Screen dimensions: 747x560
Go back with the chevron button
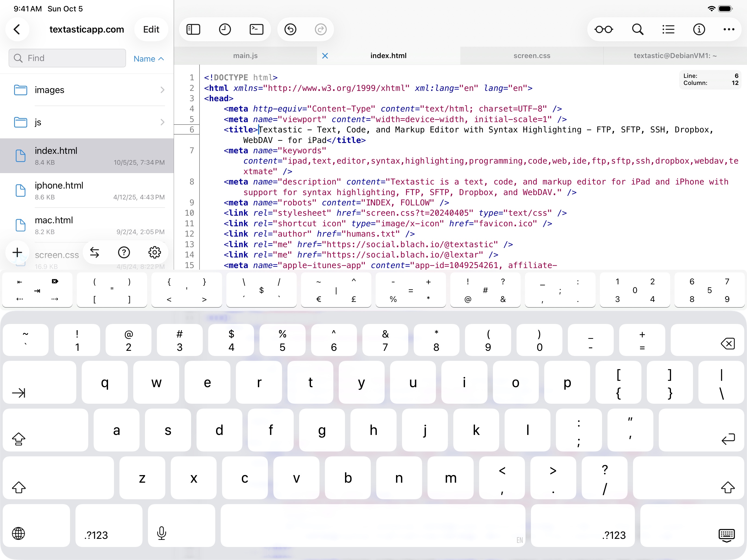(17, 29)
